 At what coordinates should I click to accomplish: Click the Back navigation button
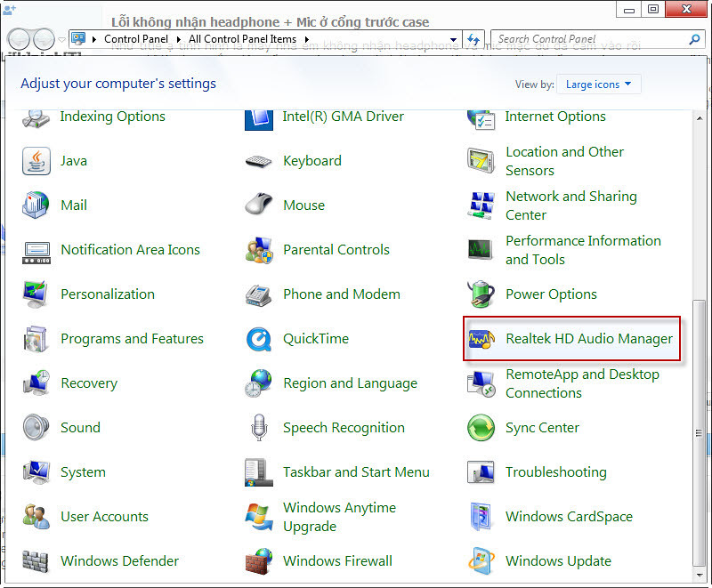coord(19,39)
